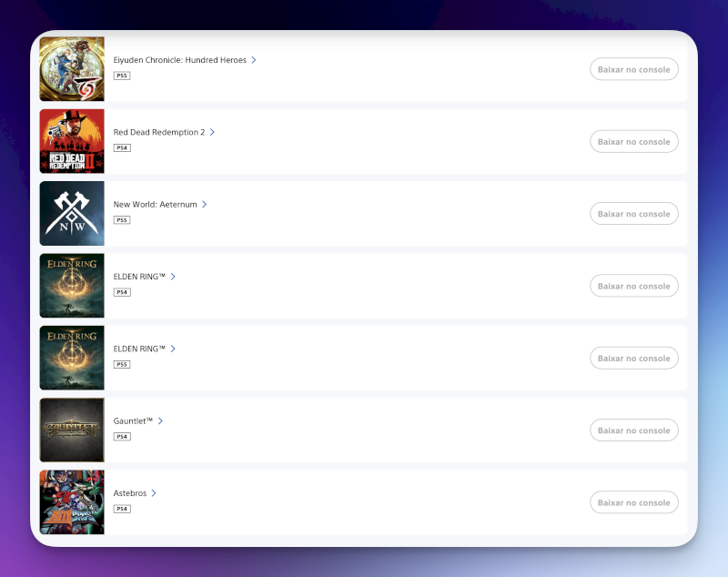Select the Gauntlet cover thumbnail
Image resolution: width=728 pixels, height=577 pixels.
pos(72,430)
